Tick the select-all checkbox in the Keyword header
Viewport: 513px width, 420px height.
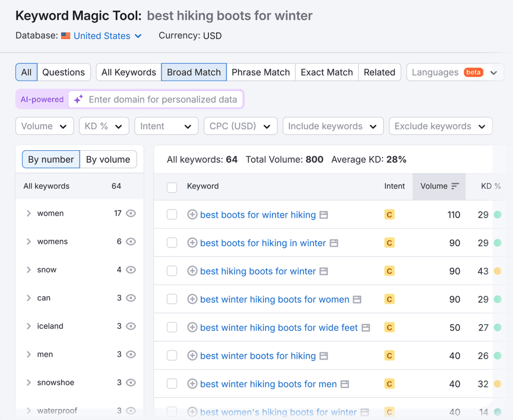[172, 187]
